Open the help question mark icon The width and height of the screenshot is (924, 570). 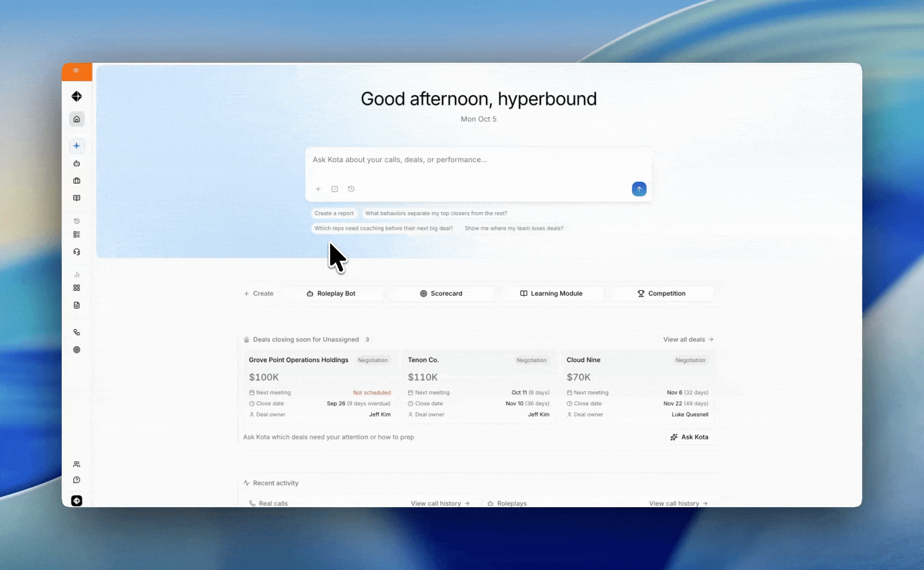(x=76, y=480)
